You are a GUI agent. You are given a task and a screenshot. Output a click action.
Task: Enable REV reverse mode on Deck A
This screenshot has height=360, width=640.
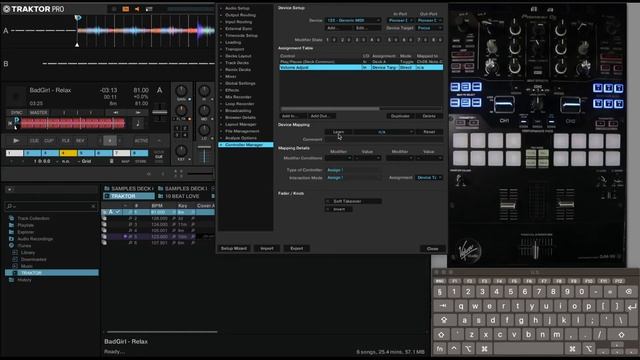pos(80,141)
